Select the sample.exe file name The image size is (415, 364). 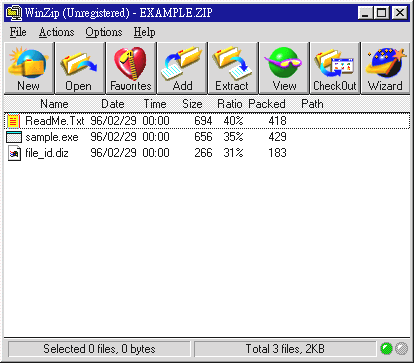pos(52,137)
